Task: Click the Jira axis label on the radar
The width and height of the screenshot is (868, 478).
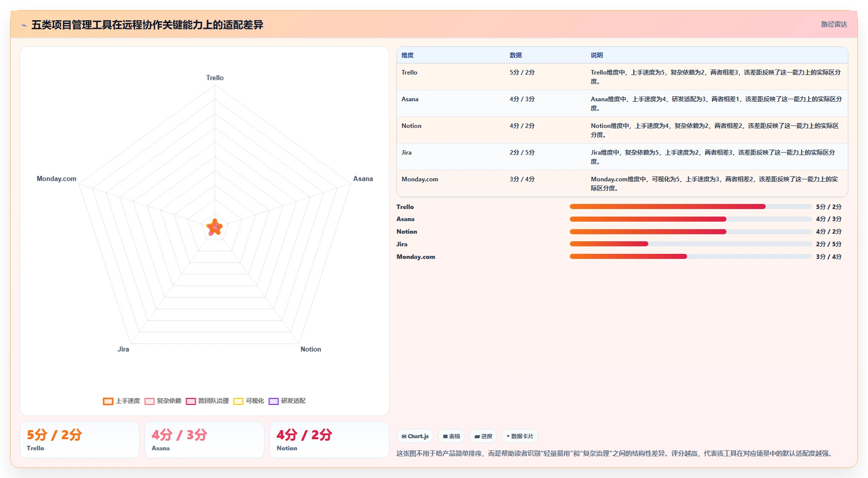Action: [123, 349]
